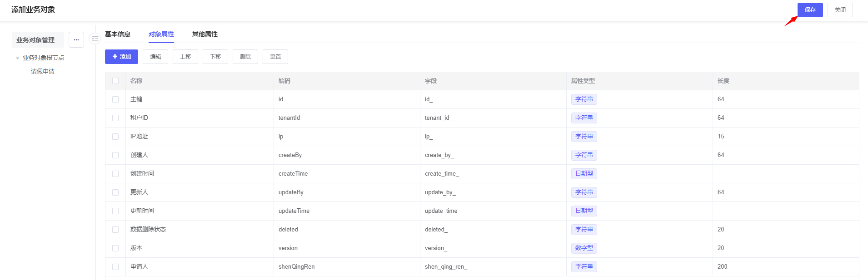Click the 删除 delete button
This screenshot has height=280, width=868.
pos(245,57)
